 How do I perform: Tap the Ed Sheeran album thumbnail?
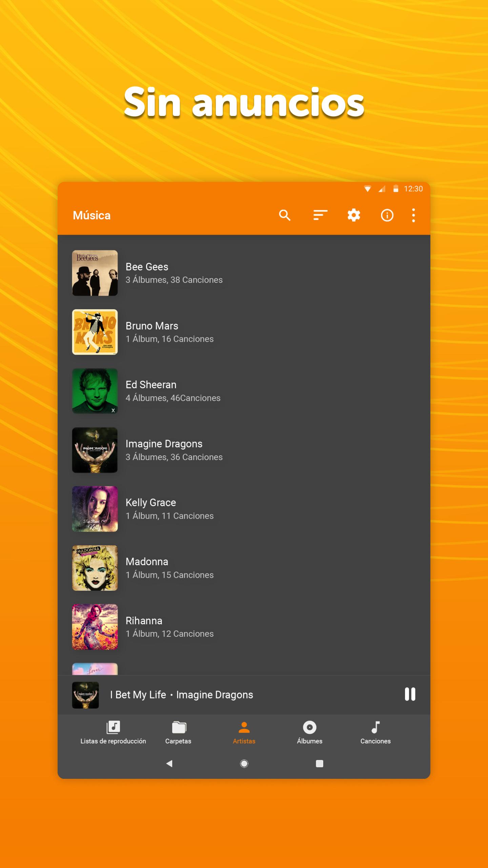pos(95,391)
